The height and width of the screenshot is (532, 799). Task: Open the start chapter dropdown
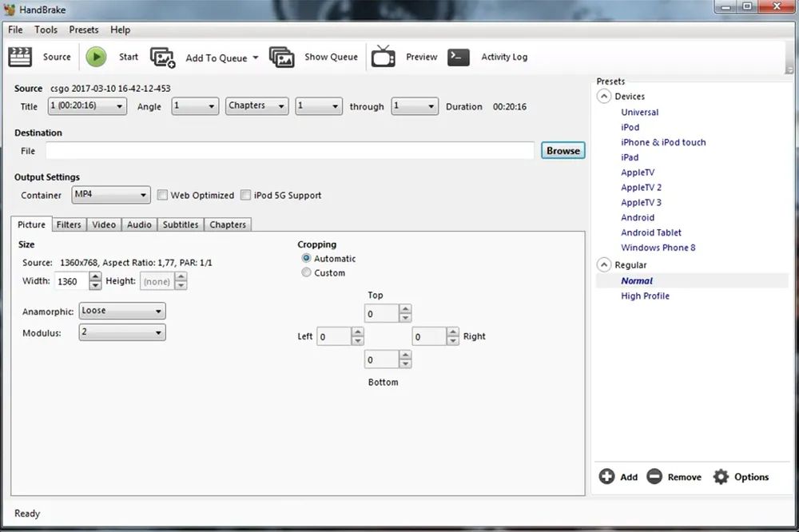pyautogui.click(x=319, y=106)
